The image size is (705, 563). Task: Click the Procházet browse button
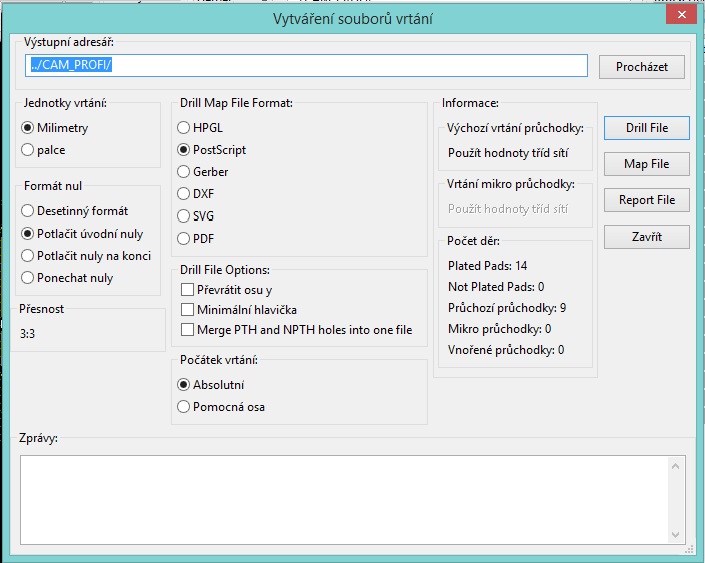[641, 67]
